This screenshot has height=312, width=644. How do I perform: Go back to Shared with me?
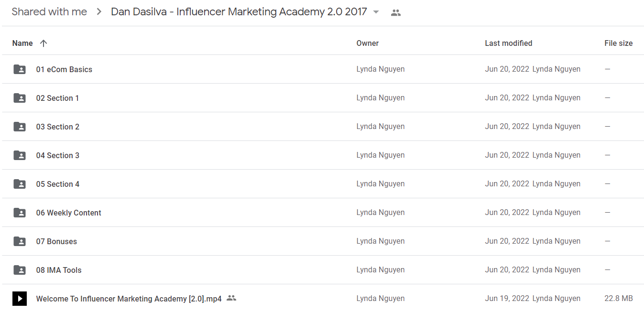coord(49,12)
